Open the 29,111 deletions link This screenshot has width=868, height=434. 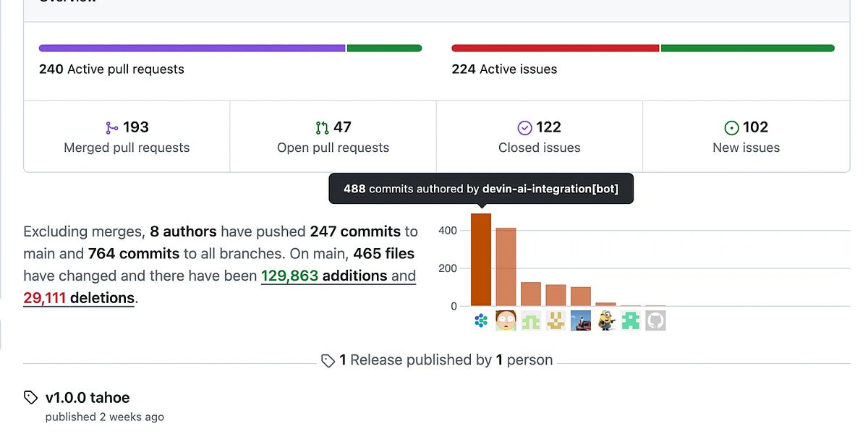[x=79, y=298]
